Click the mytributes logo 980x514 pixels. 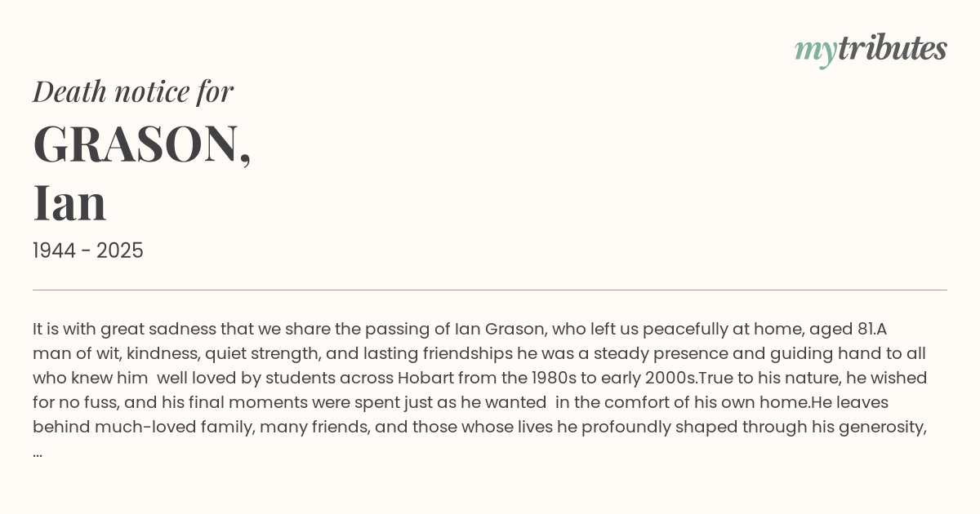tap(871, 49)
